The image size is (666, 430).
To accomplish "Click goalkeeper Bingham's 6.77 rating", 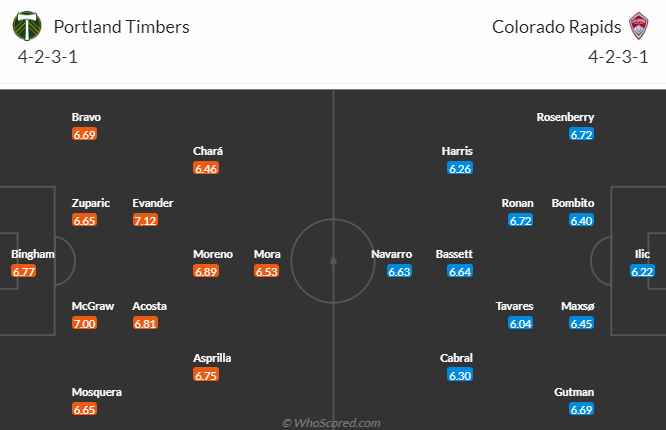I will coord(24,271).
